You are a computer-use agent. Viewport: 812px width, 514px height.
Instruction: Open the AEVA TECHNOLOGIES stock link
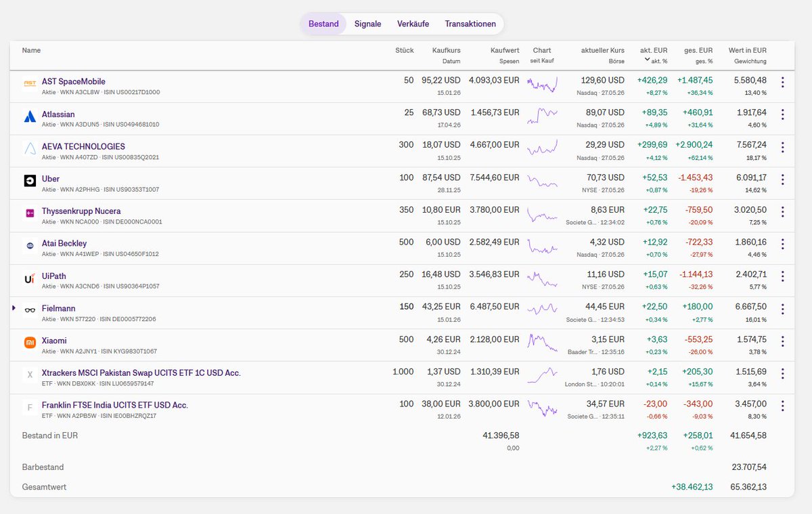tap(83, 146)
